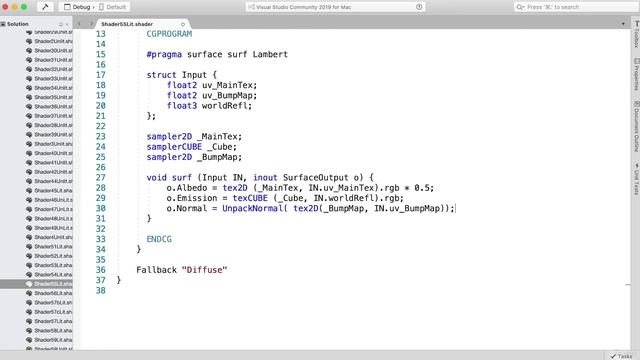Click the 'UnpackNormal' call on line 30
This screenshot has height=360, width=640.
pos(253,208)
